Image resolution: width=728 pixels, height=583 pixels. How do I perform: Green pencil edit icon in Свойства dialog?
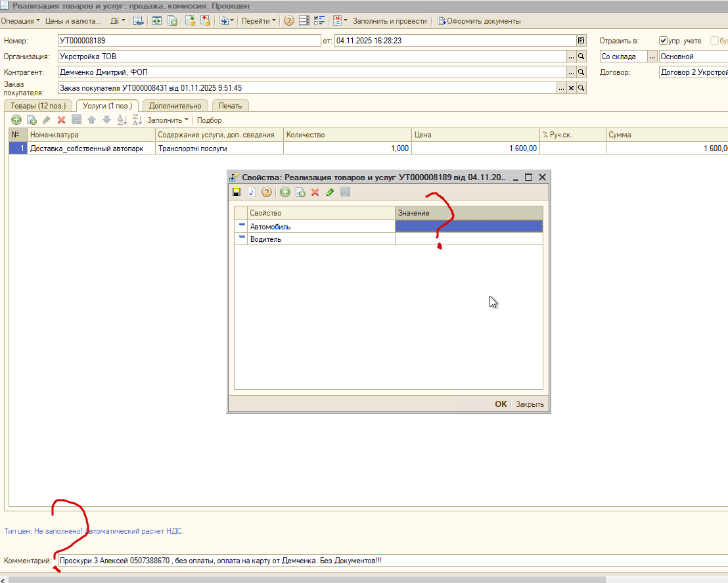click(330, 193)
